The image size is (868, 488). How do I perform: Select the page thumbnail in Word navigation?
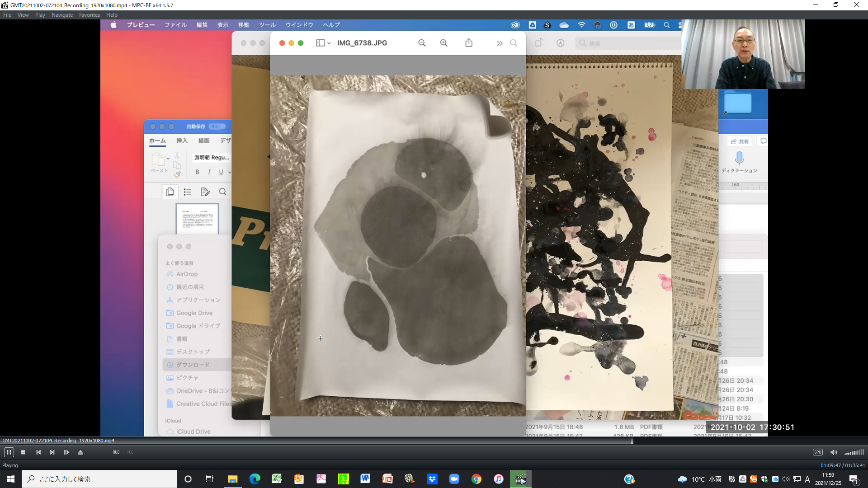coord(197,219)
